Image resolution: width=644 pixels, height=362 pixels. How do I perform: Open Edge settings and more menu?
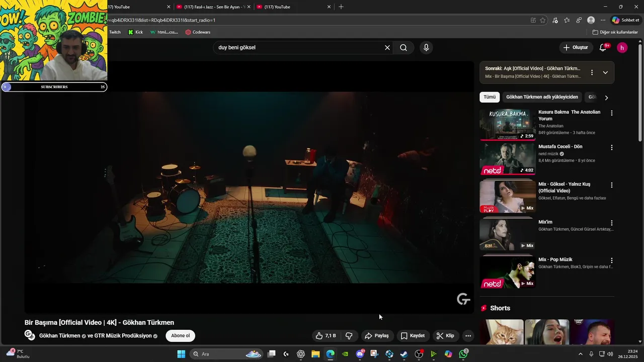coord(603,20)
